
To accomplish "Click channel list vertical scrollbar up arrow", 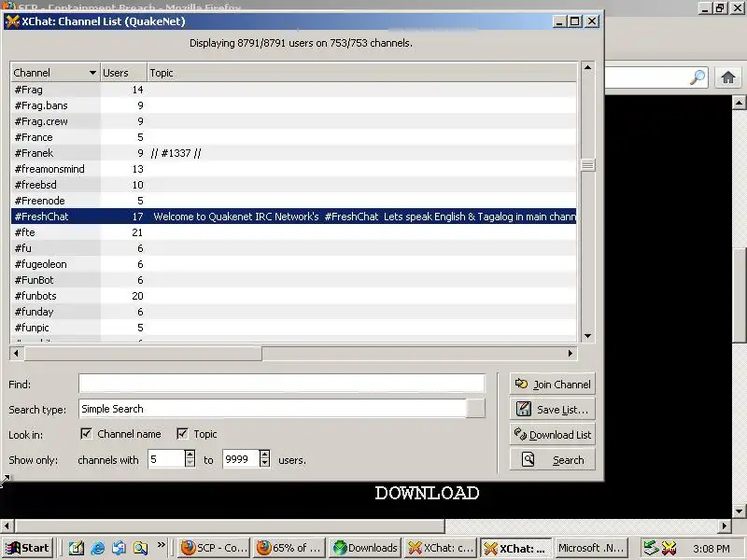I will click(x=588, y=67).
